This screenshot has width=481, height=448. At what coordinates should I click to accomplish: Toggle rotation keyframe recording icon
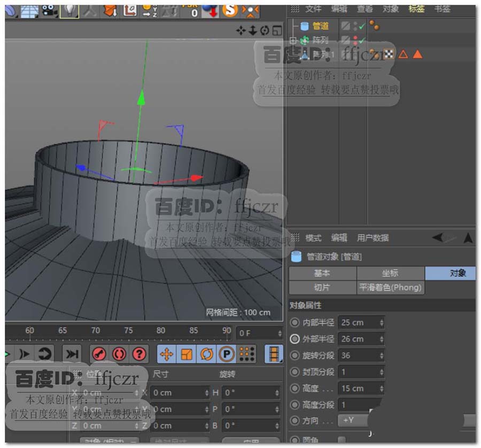[x=207, y=354]
